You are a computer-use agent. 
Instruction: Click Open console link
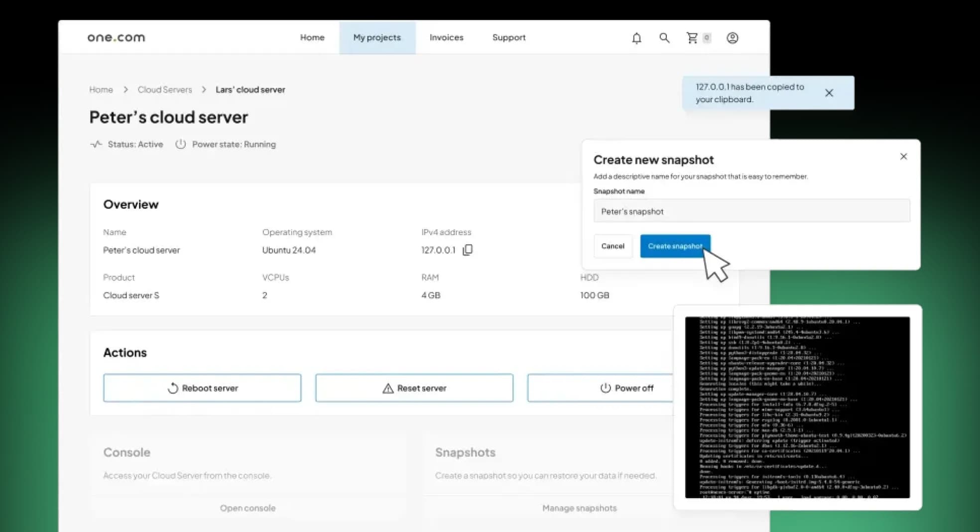[x=247, y=508]
